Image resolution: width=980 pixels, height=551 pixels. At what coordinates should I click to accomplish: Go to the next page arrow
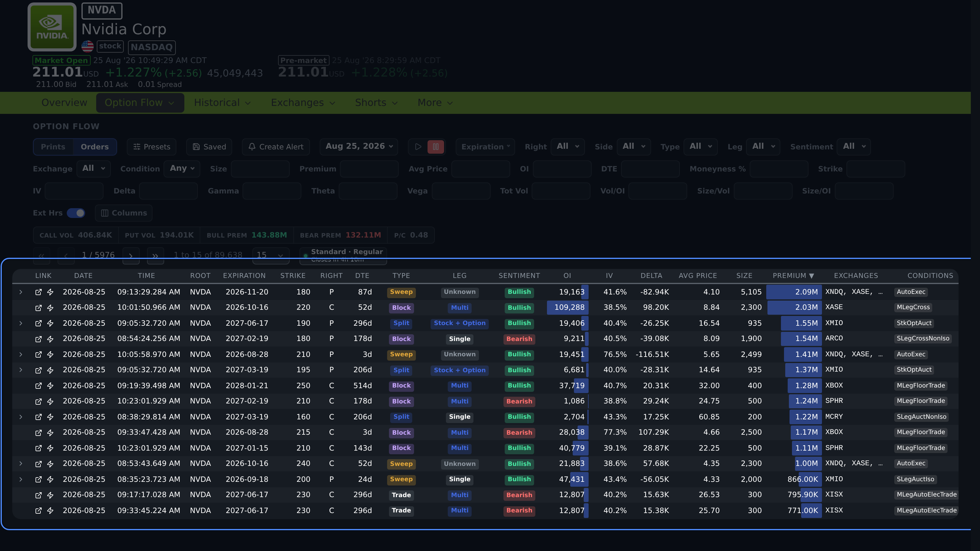tap(131, 256)
